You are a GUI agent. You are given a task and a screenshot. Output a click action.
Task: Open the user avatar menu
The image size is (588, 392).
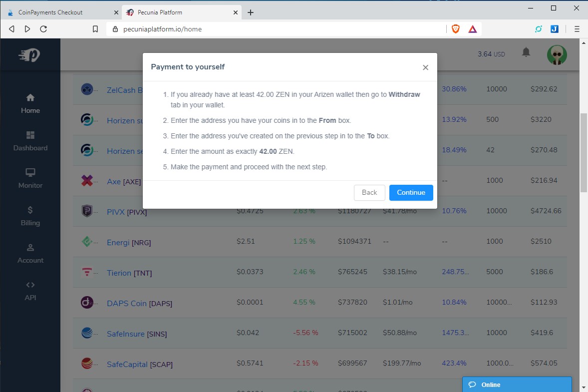pyautogui.click(x=557, y=55)
